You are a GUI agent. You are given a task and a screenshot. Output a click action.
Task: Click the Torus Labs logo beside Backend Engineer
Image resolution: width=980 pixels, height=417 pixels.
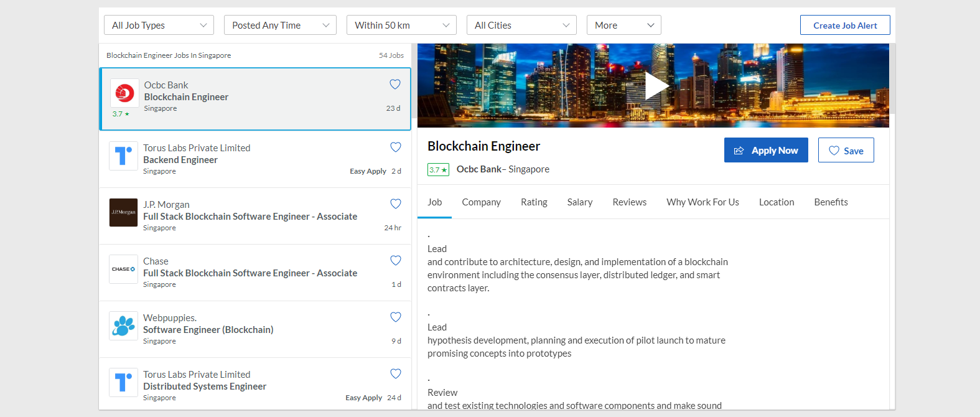pos(123,156)
